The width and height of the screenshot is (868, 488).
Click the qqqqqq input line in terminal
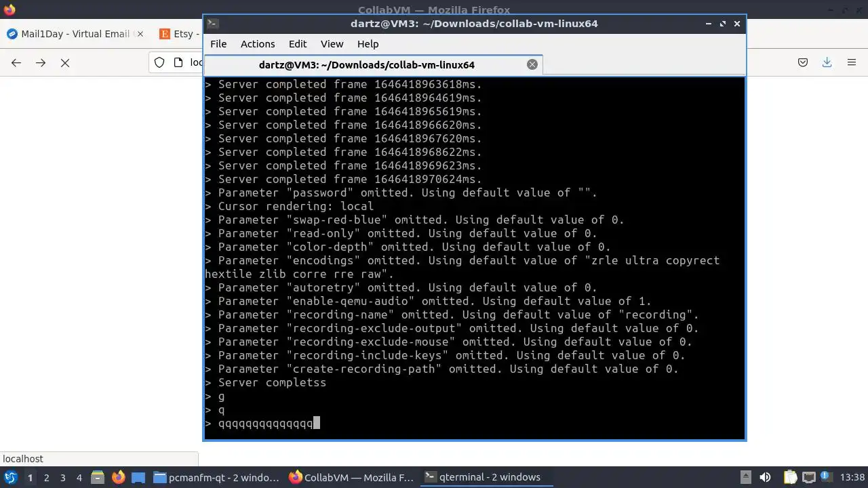(265, 424)
